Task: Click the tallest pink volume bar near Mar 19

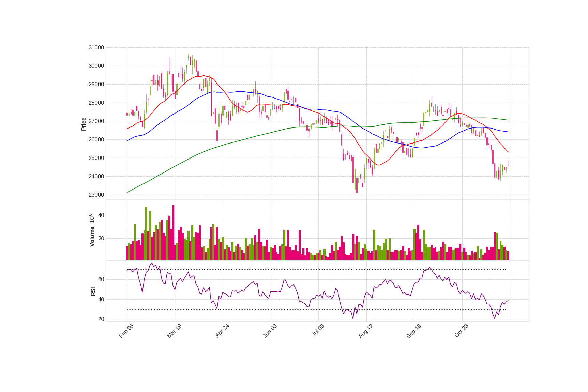Action: coord(173,232)
